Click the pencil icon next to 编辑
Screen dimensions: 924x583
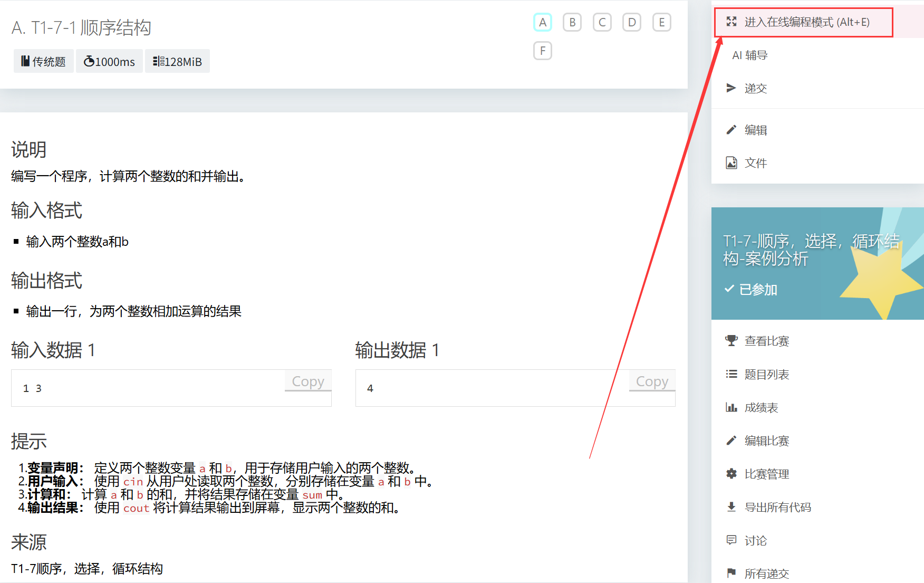(x=731, y=130)
